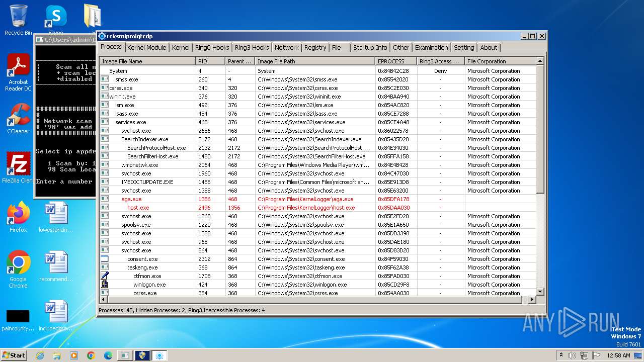Sort by Image File Path column

tap(315, 61)
